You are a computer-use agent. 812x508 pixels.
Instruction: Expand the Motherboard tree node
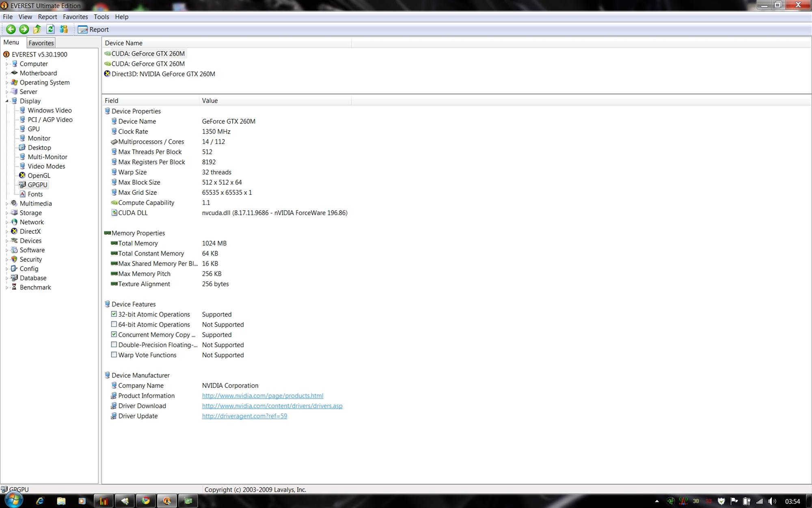pyautogui.click(x=7, y=73)
